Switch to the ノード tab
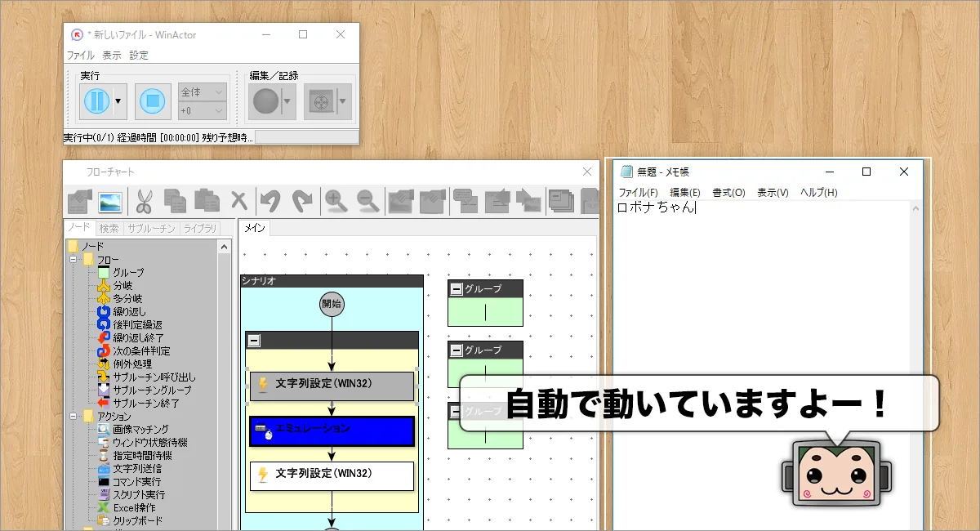 tap(79, 228)
